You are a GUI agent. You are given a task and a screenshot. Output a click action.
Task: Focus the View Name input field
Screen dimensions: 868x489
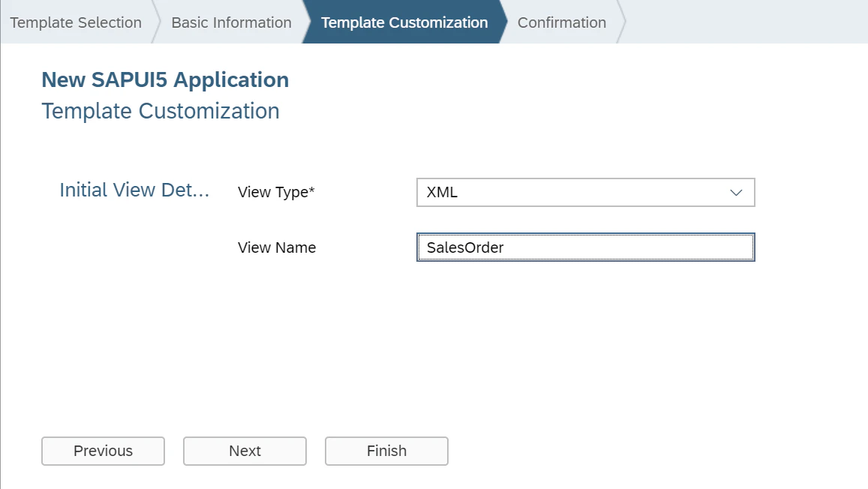[x=586, y=247]
